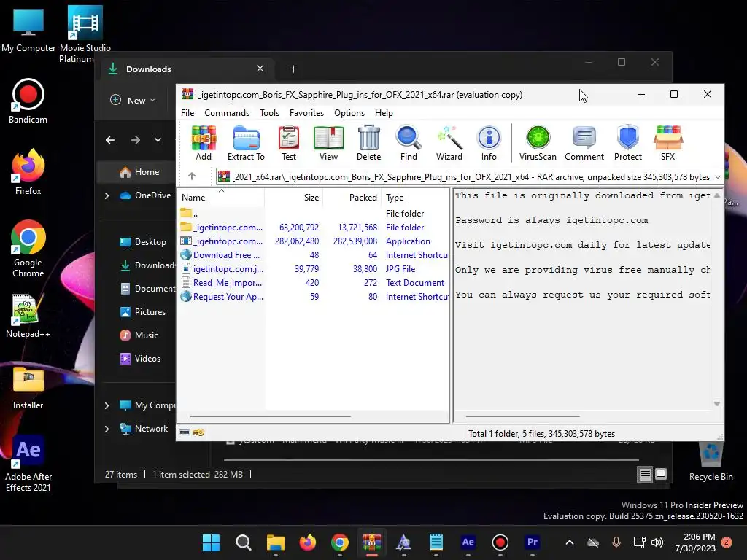Sort file list by Size column

(293, 197)
